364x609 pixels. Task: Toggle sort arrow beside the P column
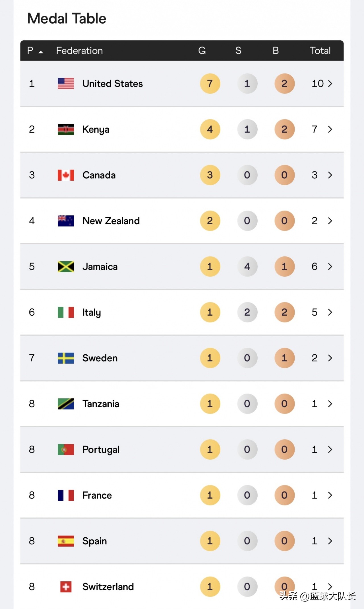[41, 52]
